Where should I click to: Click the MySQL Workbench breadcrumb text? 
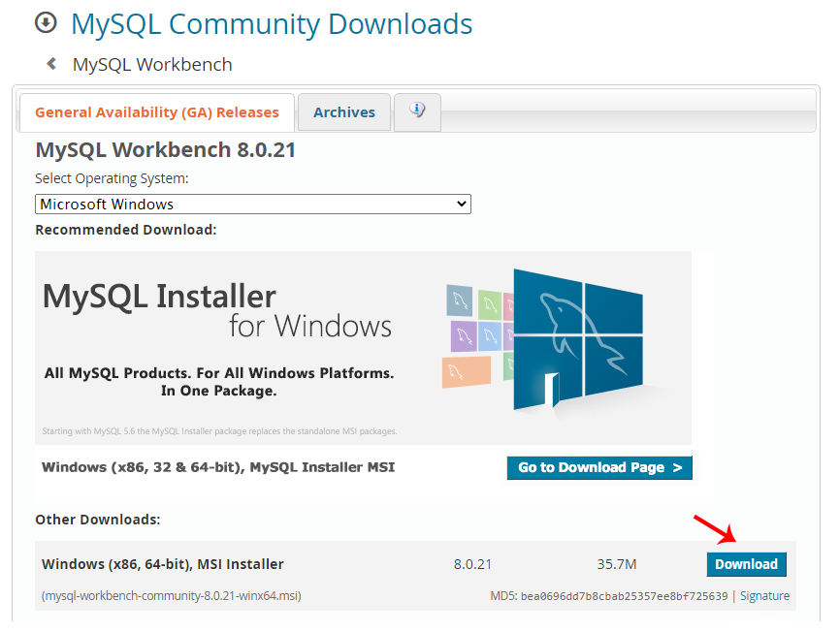click(x=152, y=64)
